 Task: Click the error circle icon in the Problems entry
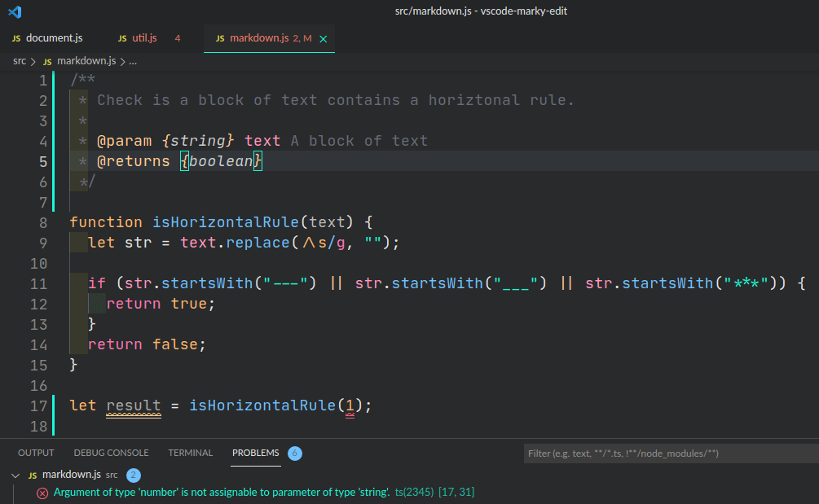point(42,493)
